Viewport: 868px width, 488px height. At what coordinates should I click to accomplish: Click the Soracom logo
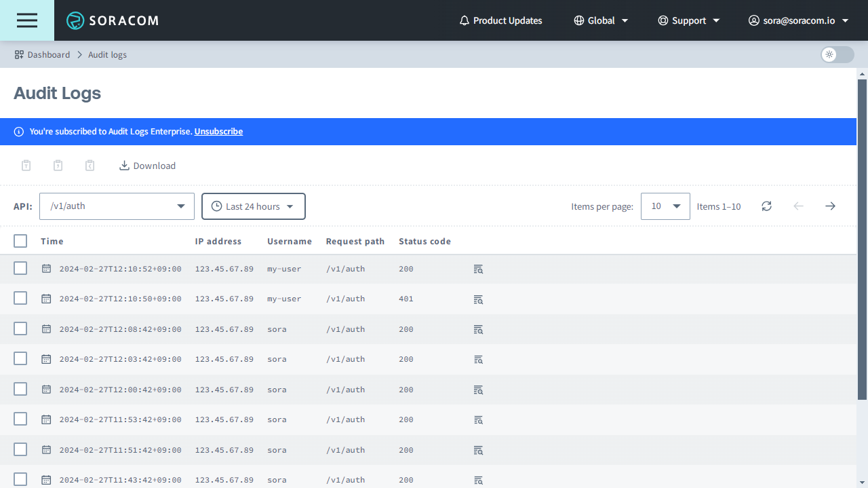(113, 20)
